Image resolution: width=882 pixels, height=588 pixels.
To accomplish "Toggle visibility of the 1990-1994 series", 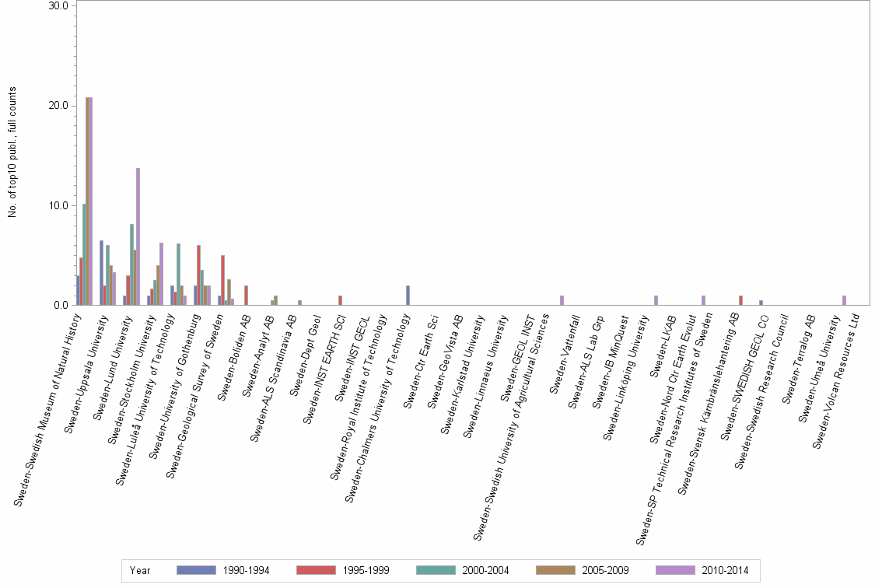I will click(196, 570).
